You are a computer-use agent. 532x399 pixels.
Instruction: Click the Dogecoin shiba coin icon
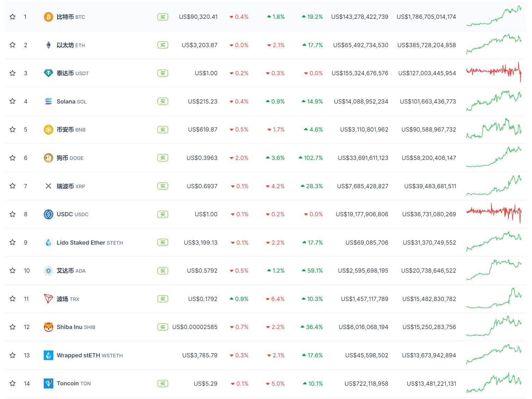click(49, 158)
